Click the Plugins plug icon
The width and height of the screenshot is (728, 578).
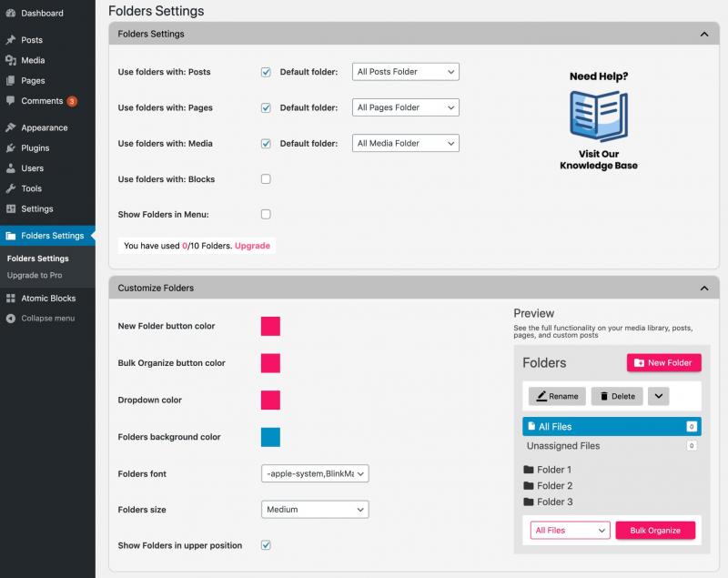point(10,147)
